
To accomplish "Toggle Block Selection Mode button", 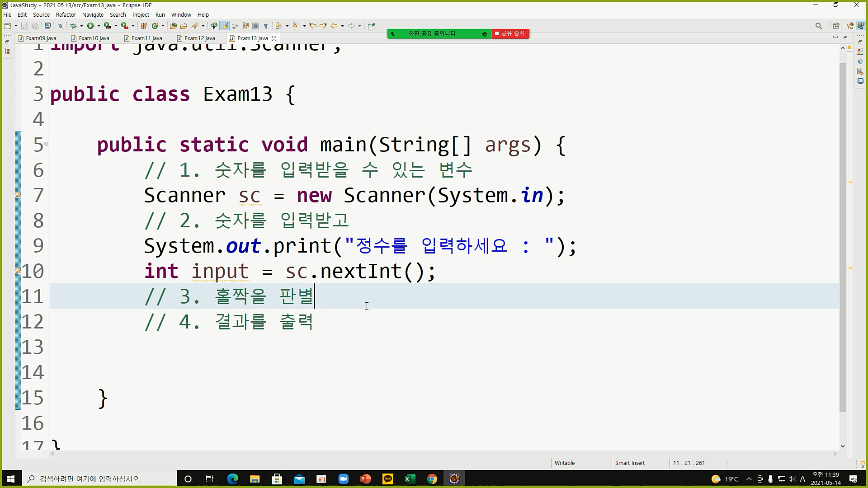I will click(255, 26).
